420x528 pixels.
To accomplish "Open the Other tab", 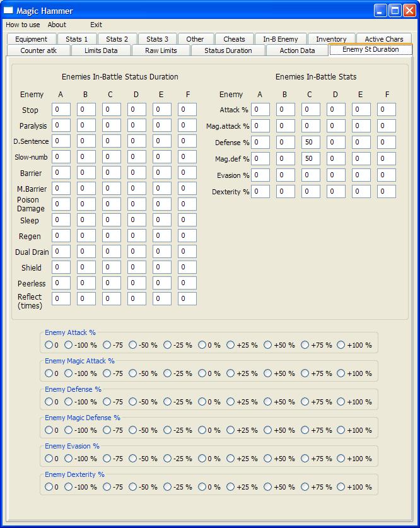I will pos(195,39).
